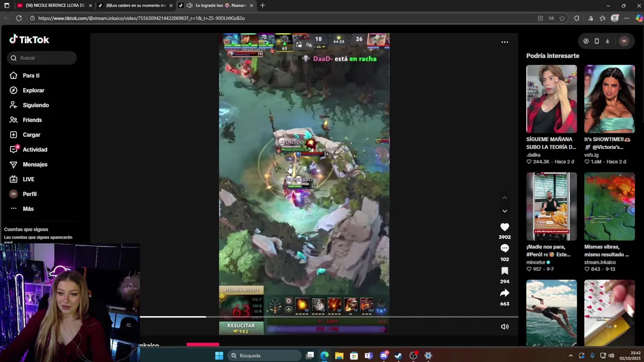Open video options three-dot menu
644x362 pixels.
pos(505,42)
